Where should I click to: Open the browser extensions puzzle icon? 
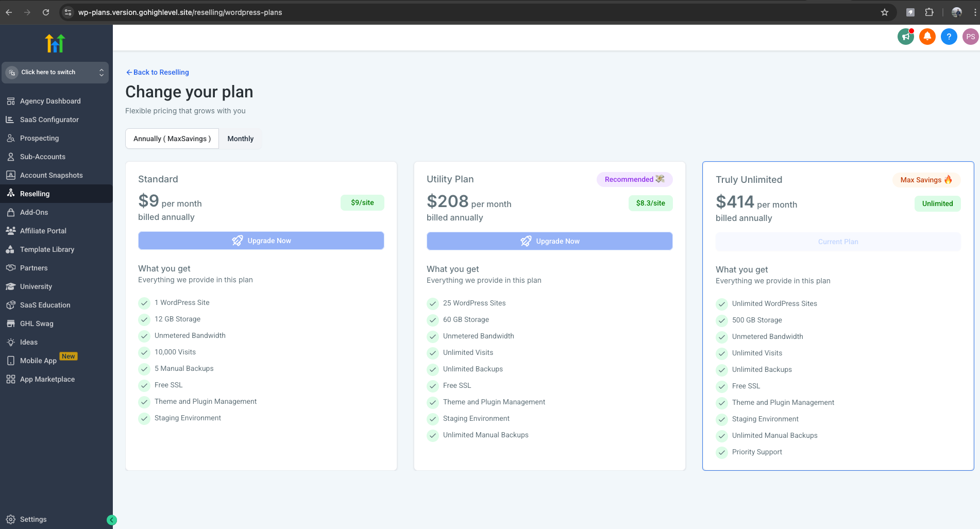point(929,12)
